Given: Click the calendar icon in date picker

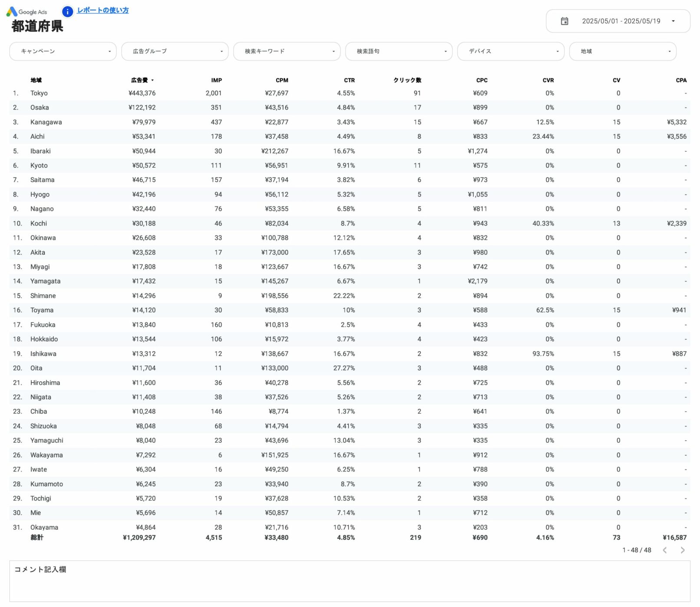Looking at the screenshot, I should (x=564, y=21).
